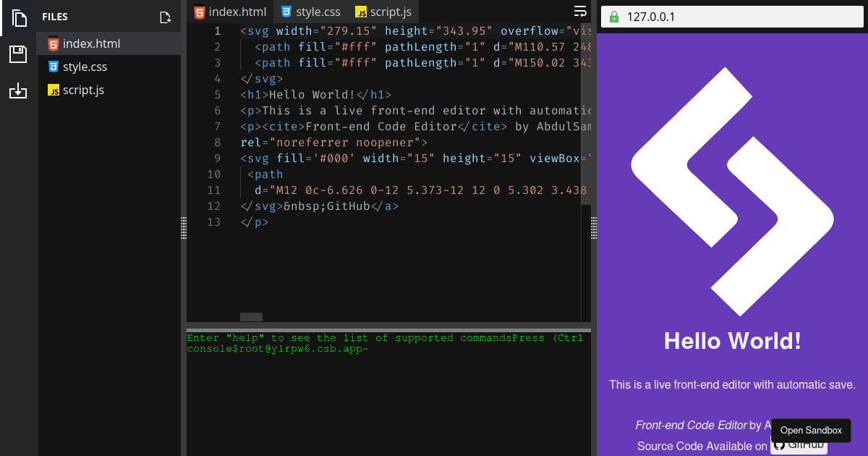The width and height of the screenshot is (868, 456).
Task: Switch to the style.css tab
Action: coord(310,12)
